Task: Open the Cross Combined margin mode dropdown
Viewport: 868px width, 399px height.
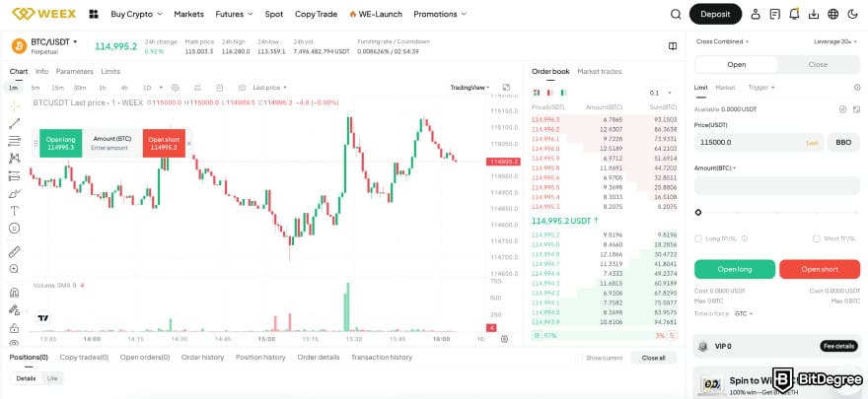Action: 722,41
